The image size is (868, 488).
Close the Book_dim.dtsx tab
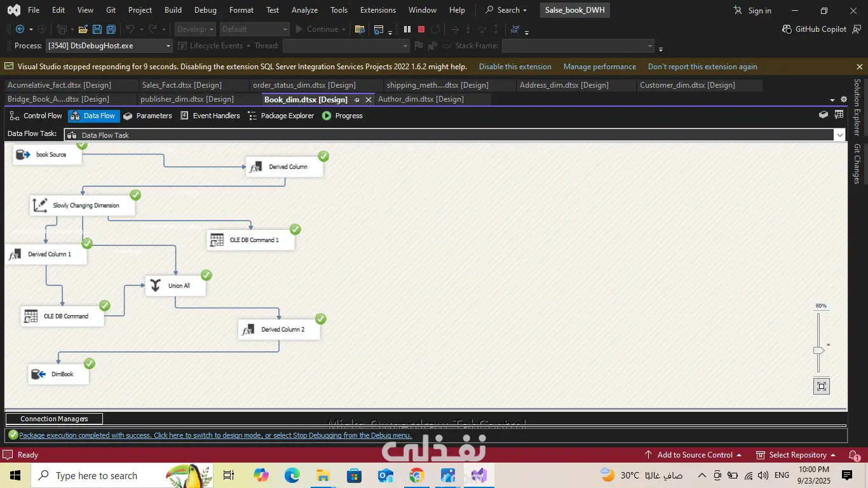(369, 100)
